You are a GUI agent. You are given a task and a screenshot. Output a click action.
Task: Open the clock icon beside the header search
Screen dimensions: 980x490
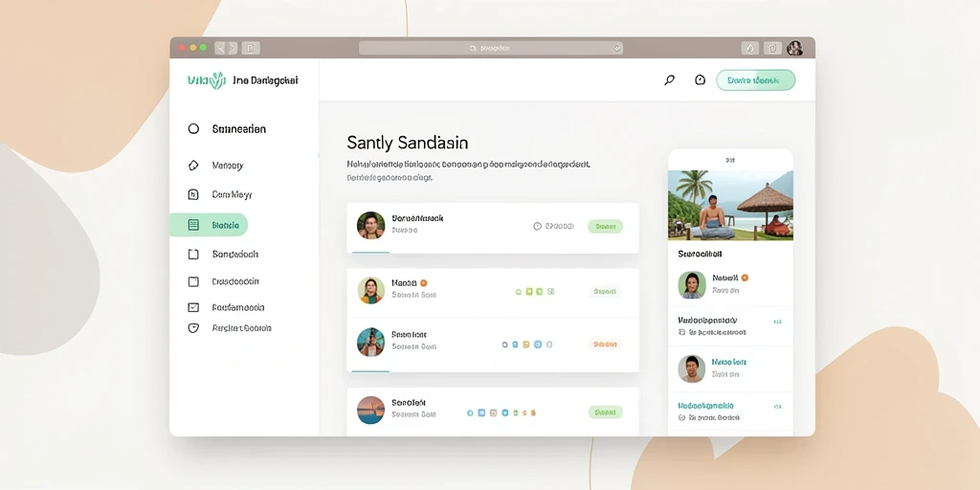coord(700,80)
